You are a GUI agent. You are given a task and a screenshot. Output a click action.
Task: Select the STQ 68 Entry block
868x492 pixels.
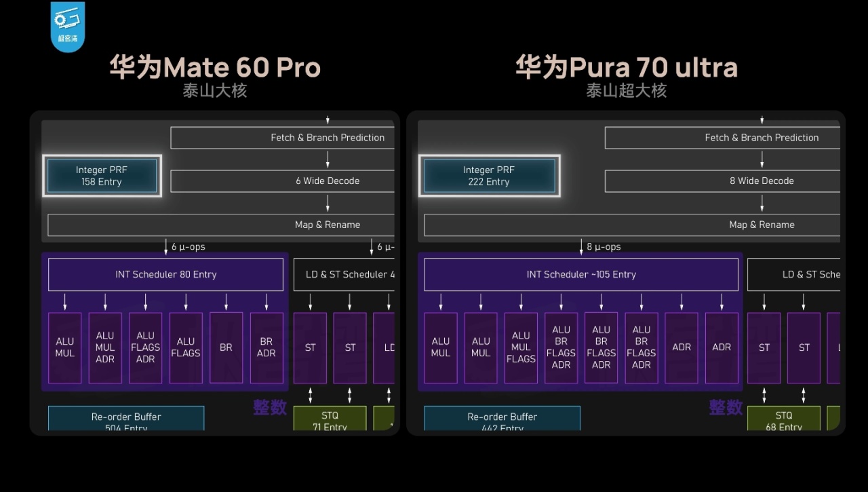(783, 419)
